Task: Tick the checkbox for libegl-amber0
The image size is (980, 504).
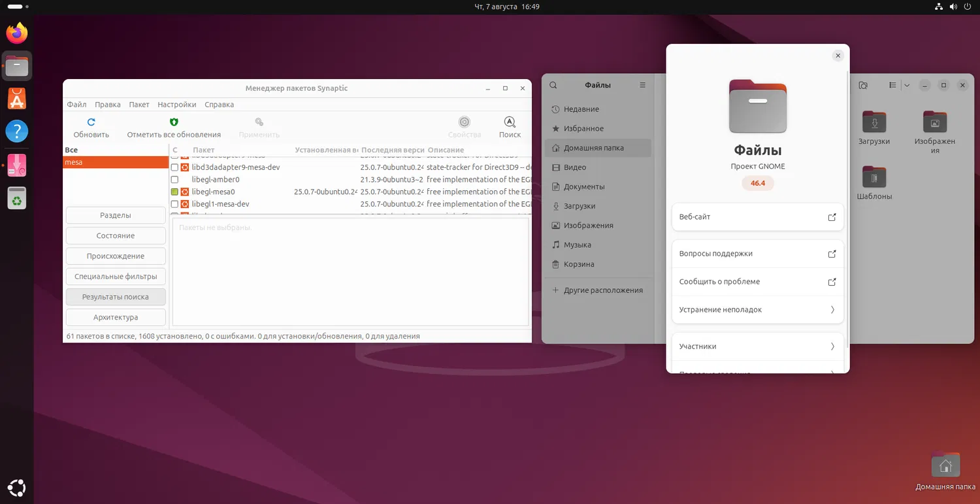Action: [x=174, y=180]
